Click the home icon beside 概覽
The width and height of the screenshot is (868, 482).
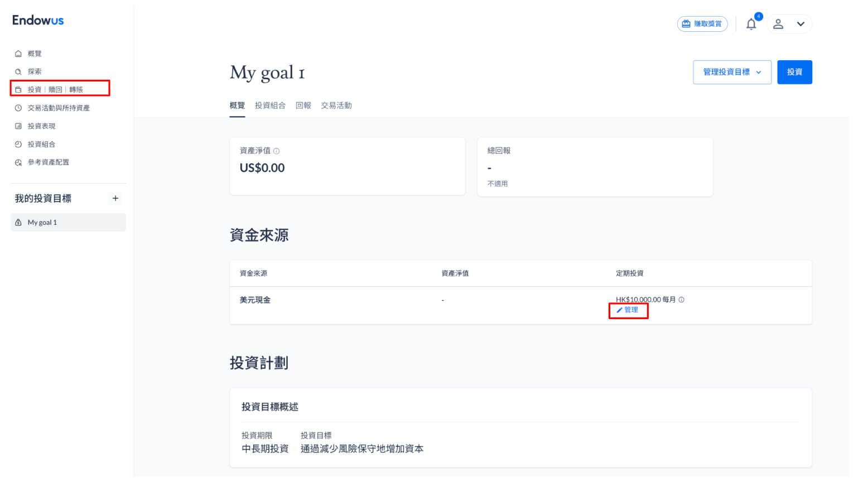pyautogui.click(x=18, y=54)
